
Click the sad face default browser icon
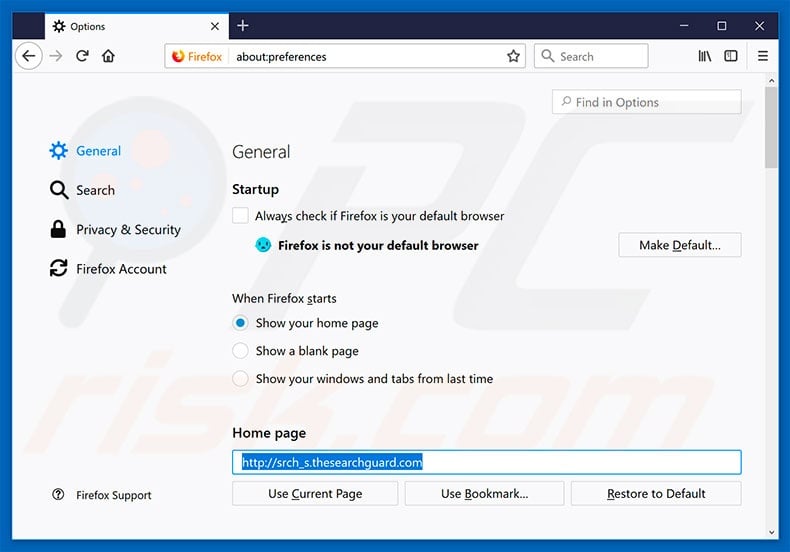point(263,245)
